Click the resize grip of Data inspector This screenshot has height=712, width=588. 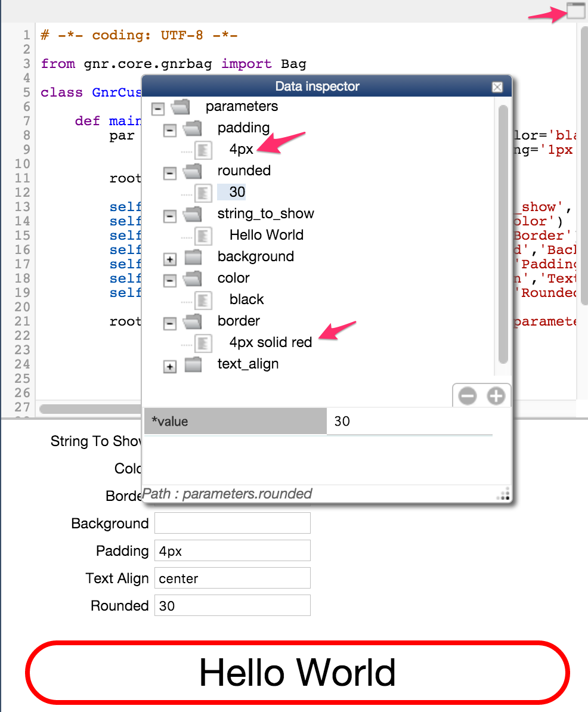point(503,494)
